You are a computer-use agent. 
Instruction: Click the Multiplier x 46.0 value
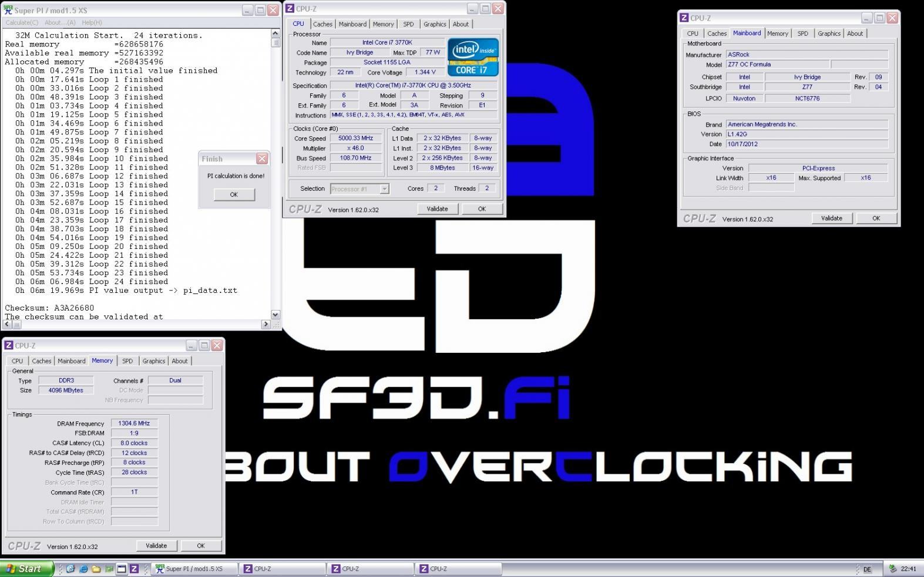coord(357,149)
